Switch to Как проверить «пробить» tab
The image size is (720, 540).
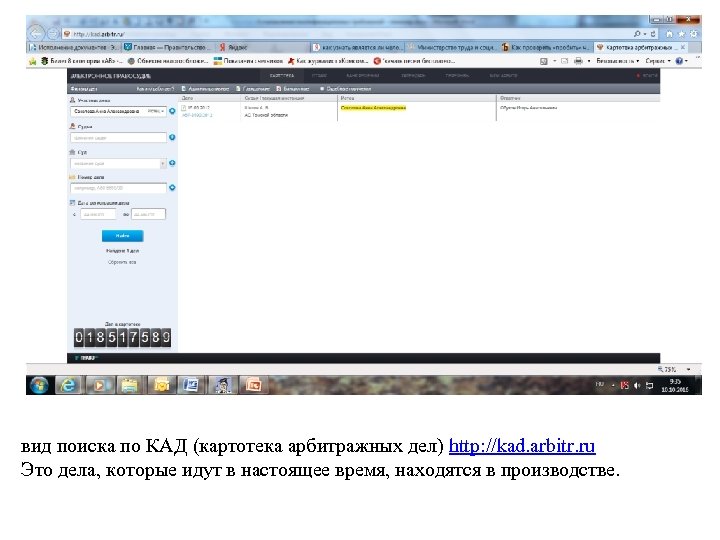point(546,47)
